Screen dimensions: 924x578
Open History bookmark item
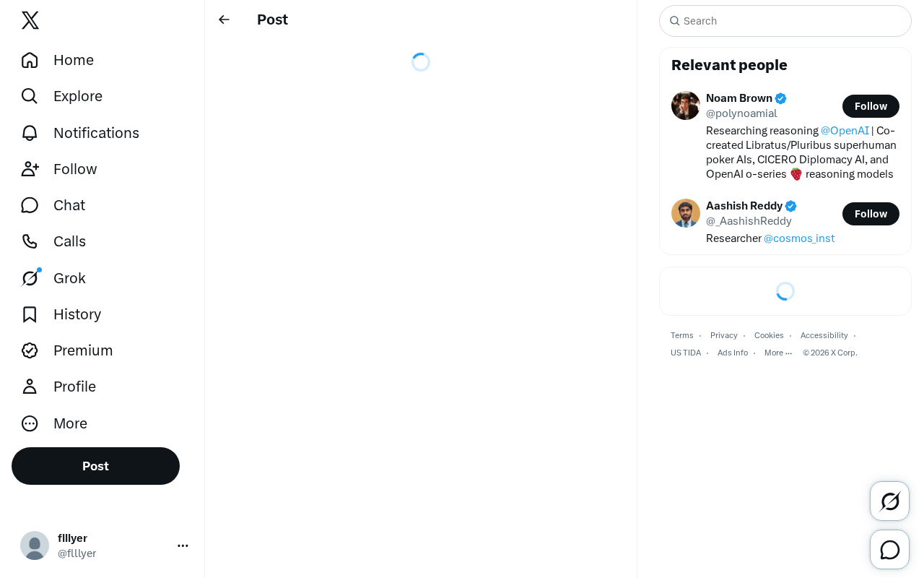pos(61,314)
